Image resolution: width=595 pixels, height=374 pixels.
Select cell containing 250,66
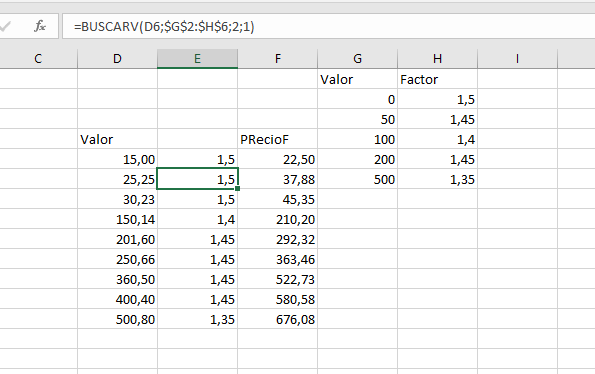coord(117,259)
